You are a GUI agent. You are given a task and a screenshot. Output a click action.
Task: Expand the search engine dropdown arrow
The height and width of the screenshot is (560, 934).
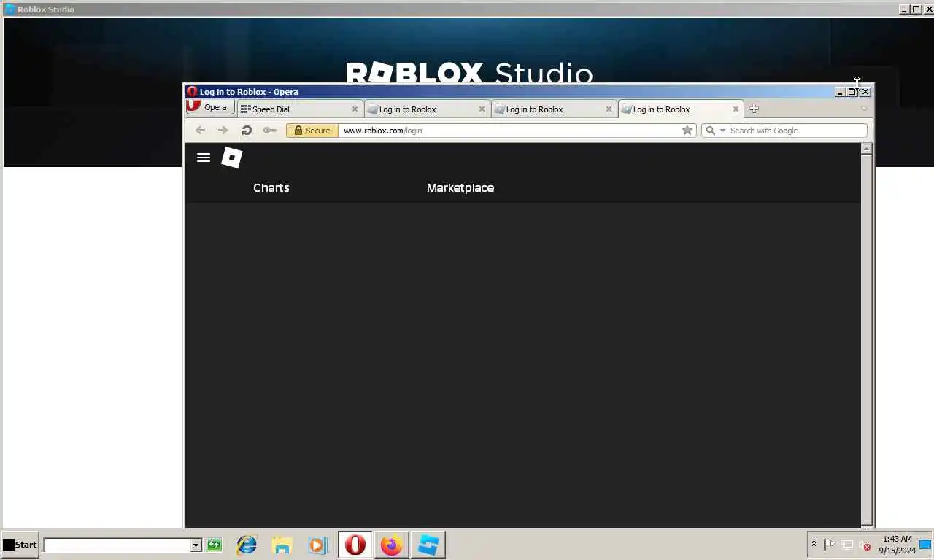click(x=723, y=131)
